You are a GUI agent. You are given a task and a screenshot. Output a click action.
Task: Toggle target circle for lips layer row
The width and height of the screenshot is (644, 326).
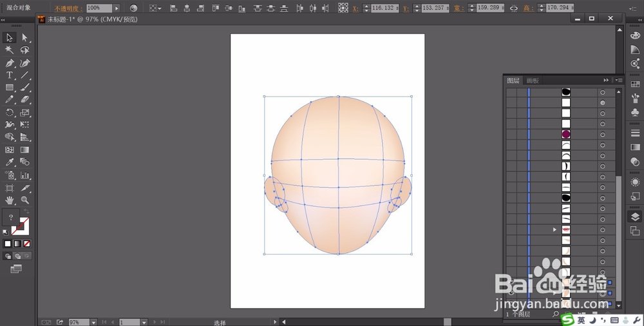(x=603, y=229)
